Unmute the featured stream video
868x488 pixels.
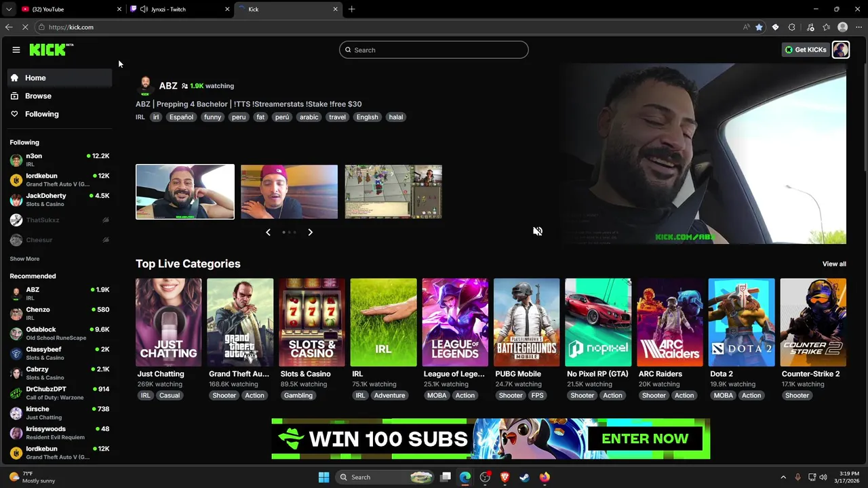tap(538, 231)
